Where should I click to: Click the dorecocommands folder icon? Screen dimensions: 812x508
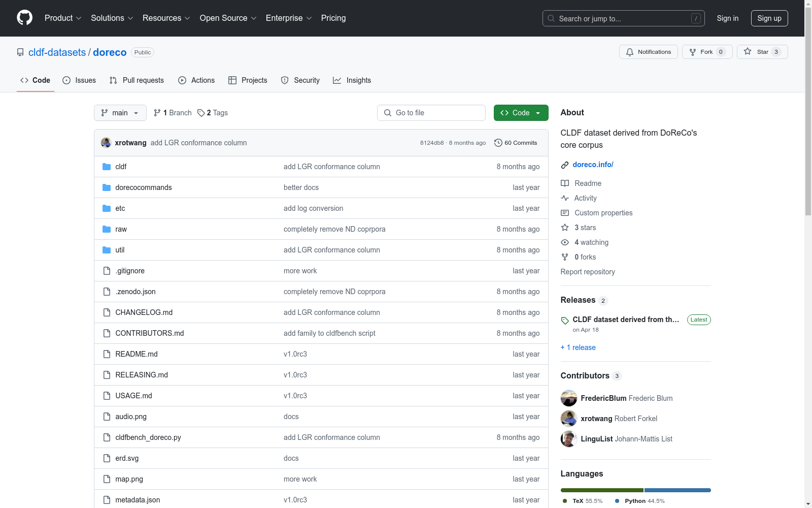pos(107,187)
